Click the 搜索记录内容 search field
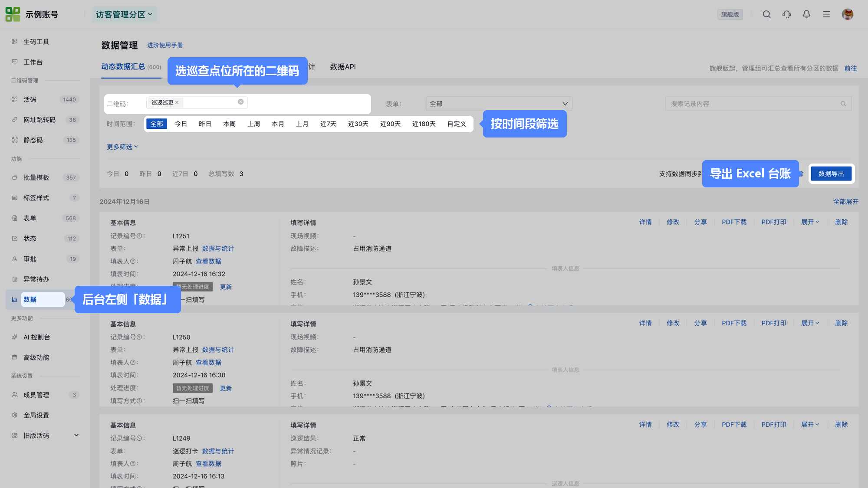Viewport: 868px width, 488px height. click(x=758, y=104)
